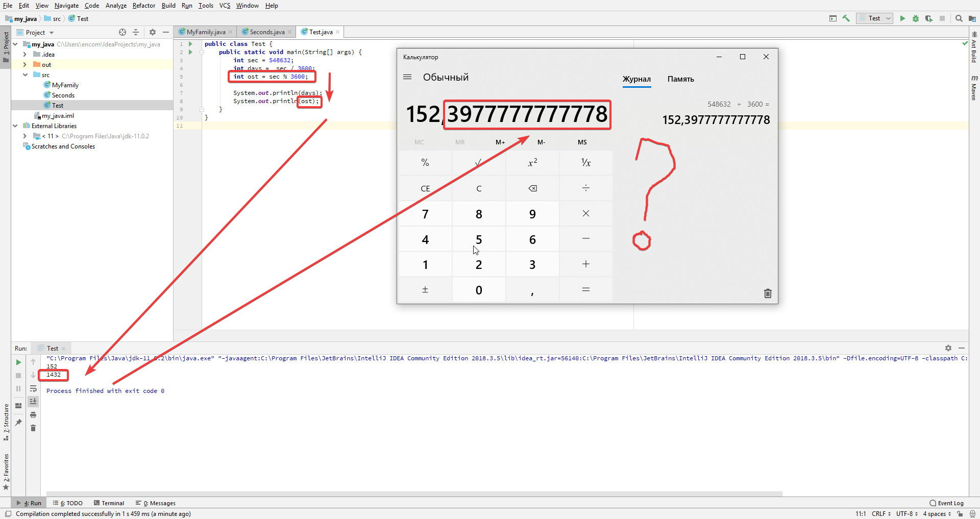Open Project Structure icon in toolbar

tap(972, 18)
